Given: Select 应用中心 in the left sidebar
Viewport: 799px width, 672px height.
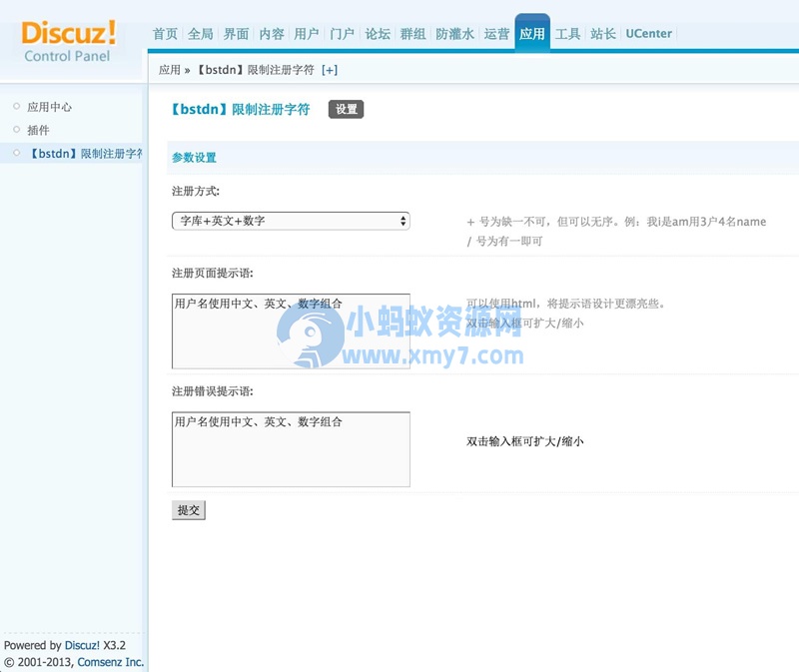Looking at the screenshot, I should point(48,108).
